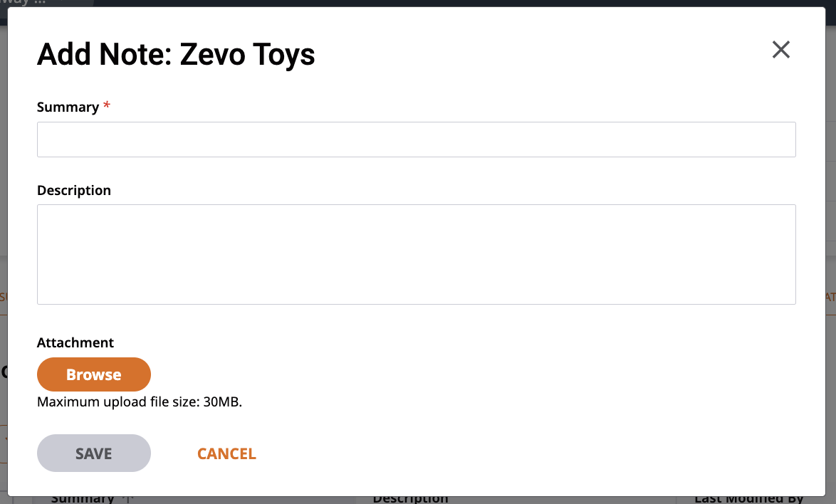
Task: Click sort arrow beside Summary column
Action: [x=127, y=500]
